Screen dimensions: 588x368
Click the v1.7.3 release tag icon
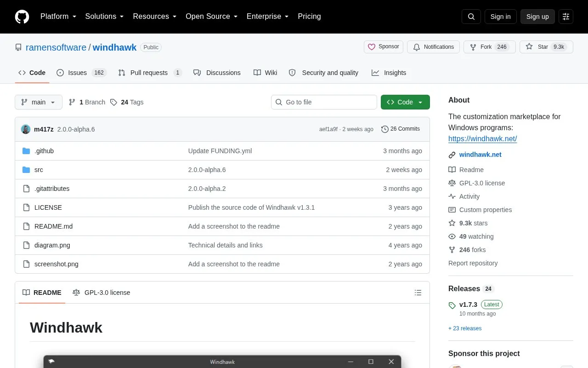point(452,305)
